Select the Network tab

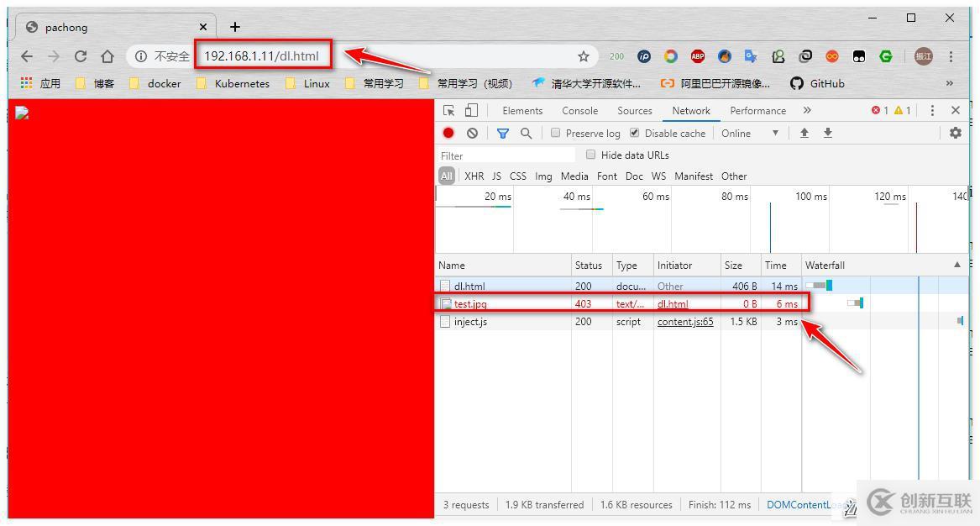tap(691, 111)
